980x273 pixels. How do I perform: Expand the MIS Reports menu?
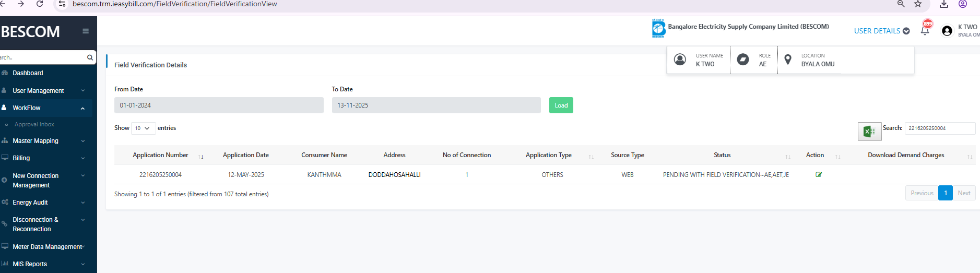[46, 264]
